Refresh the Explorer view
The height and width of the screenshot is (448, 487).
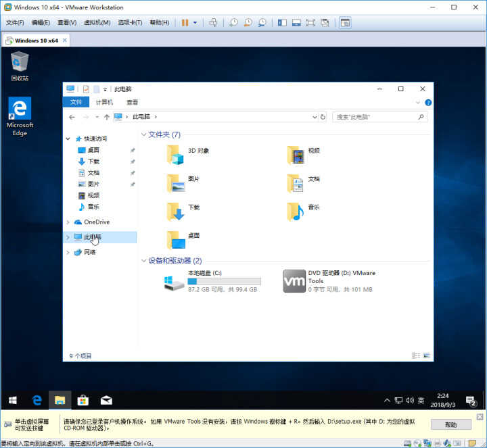coord(323,117)
